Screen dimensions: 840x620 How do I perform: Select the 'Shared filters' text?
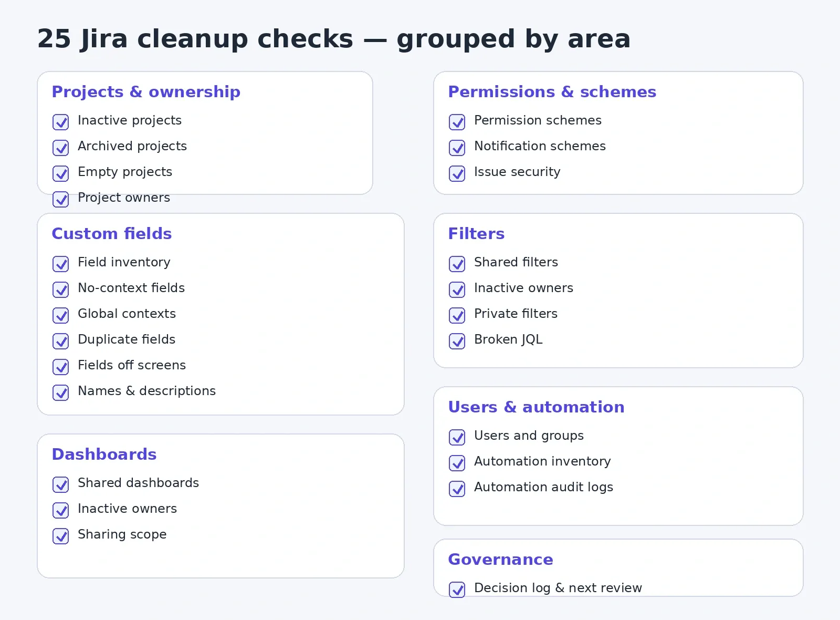coord(516,262)
